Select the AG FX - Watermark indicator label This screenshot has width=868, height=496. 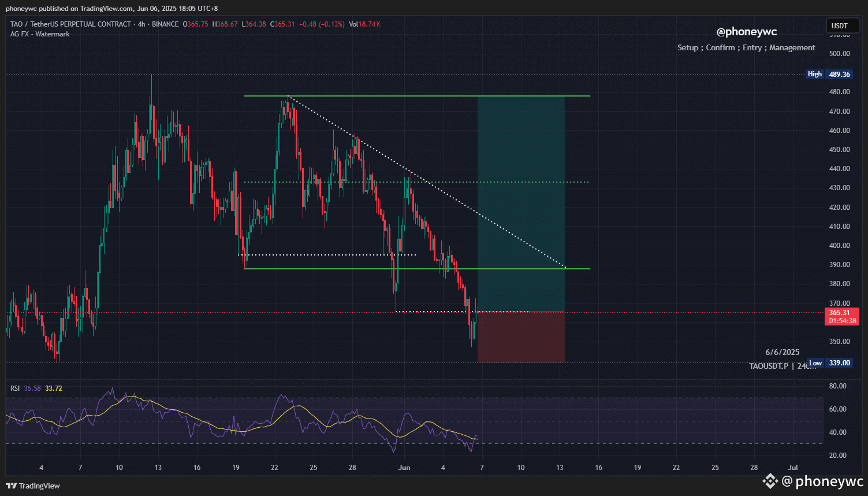click(x=40, y=34)
